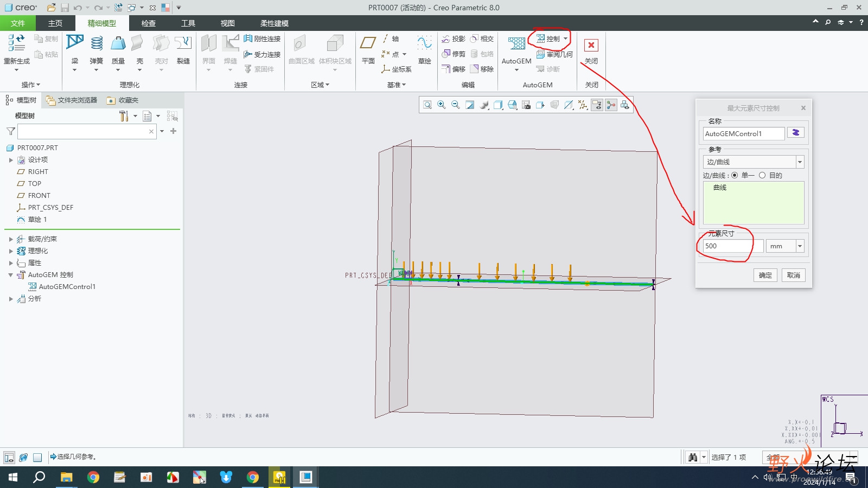The height and width of the screenshot is (488, 868).
Task: Collapse the AutoGEM 控制 tree node
Action: (11, 275)
